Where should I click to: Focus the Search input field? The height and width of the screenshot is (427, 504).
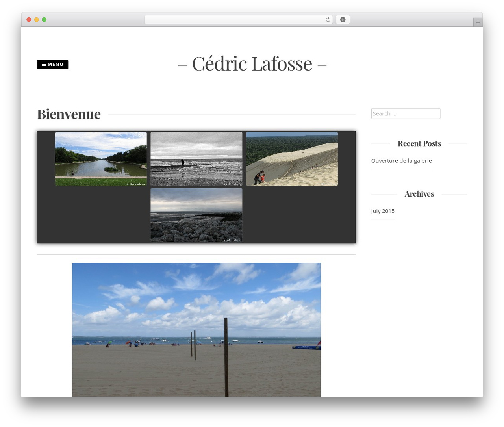click(406, 113)
